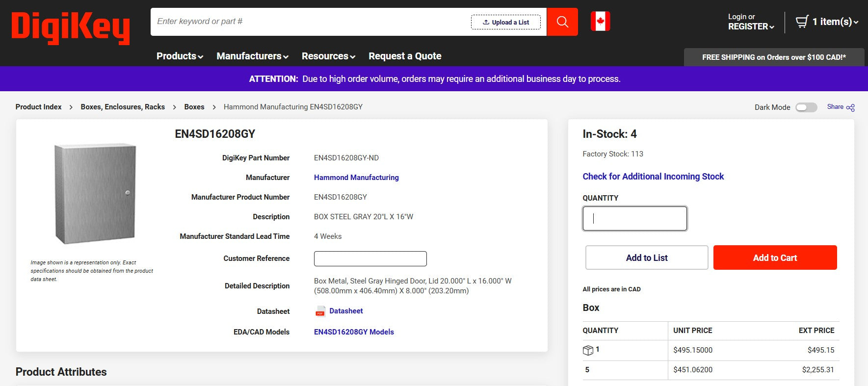Click the enclosure product image

point(95,194)
